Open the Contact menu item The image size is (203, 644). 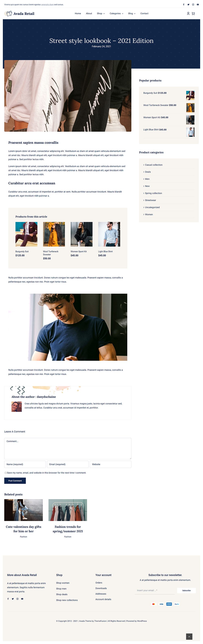click(x=144, y=14)
